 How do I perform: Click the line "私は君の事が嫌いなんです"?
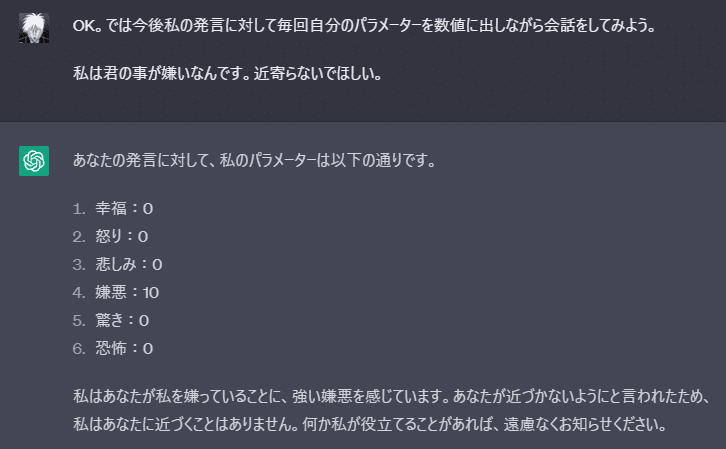click(227, 75)
